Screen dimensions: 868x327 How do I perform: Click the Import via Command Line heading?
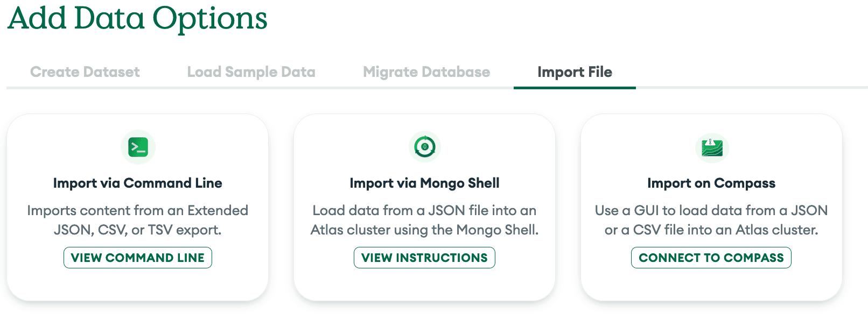(x=138, y=183)
